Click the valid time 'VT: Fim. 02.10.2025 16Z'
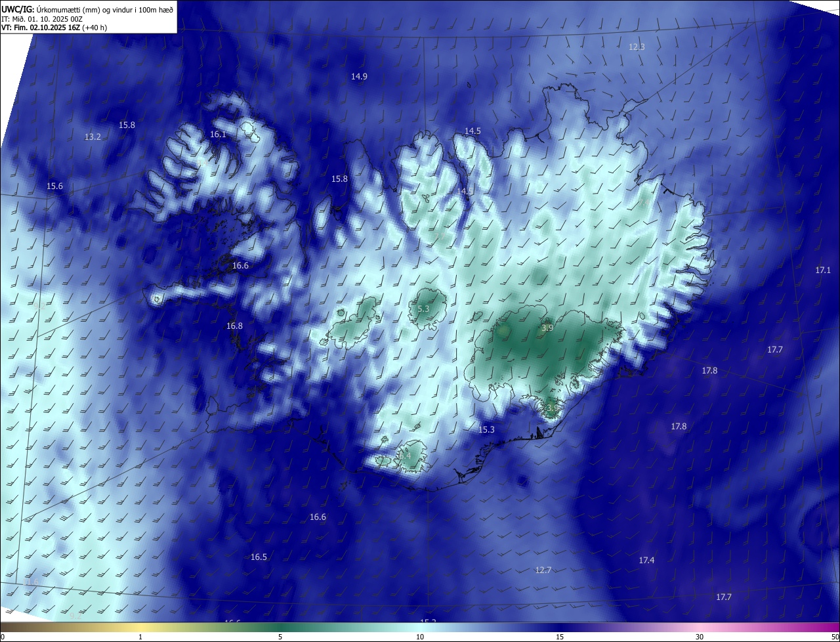The image size is (840, 642). 41,28
